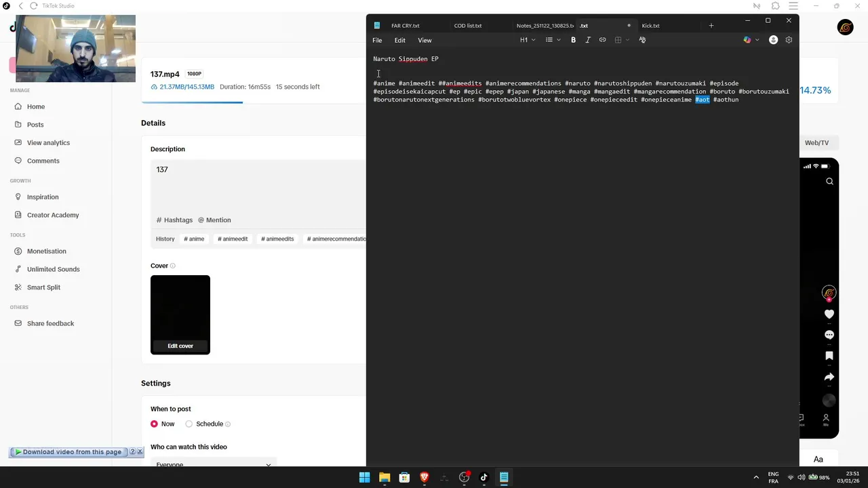
Task: Open Notepad account profile icon
Action: [x=773, y=40]
